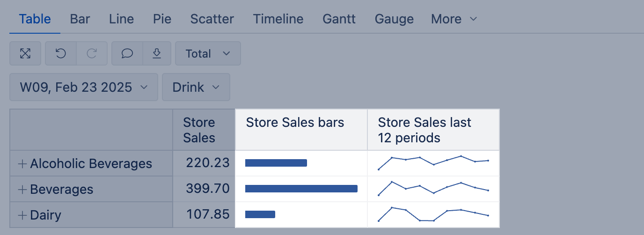Viewport: 644px width, 235px height.
Task: Click the Dairy sparkline chart
Action: point(433,214)
